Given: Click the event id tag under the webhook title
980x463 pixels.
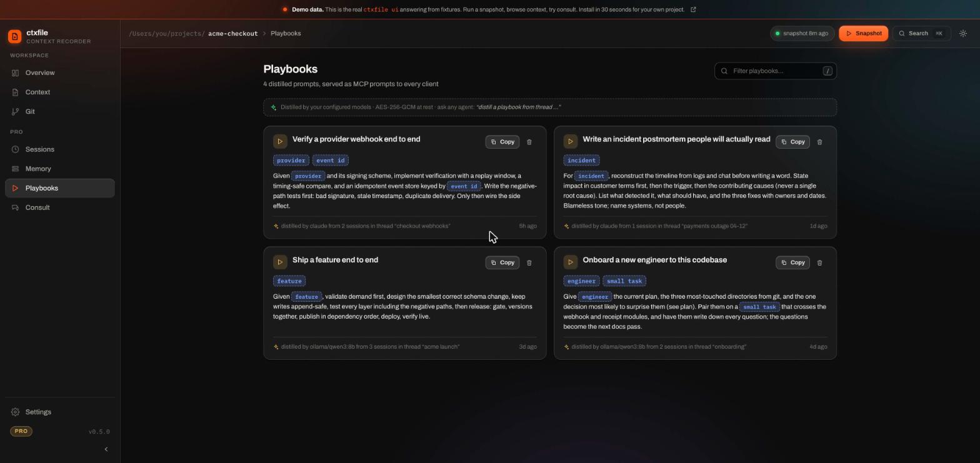Looking at the screenshot, I should point(330,160).
